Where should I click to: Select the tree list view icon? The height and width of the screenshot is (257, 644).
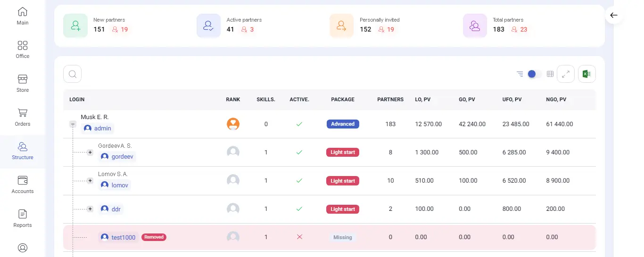pyautogui.click(x=520, y=74)
